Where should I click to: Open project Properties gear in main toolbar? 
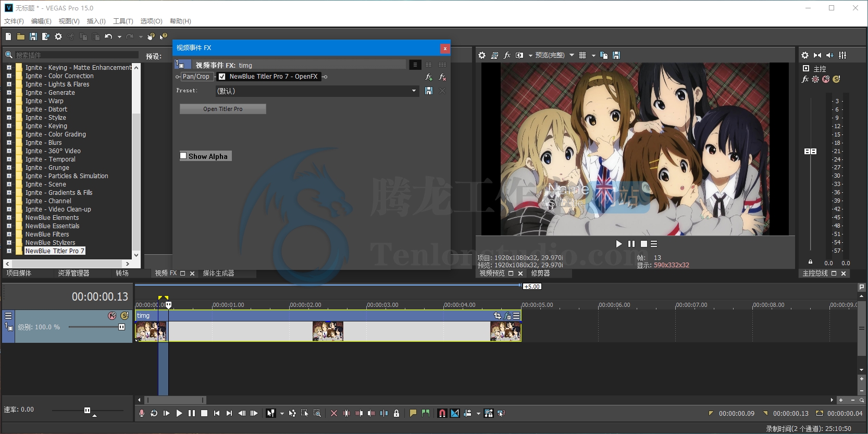[58, 36]
